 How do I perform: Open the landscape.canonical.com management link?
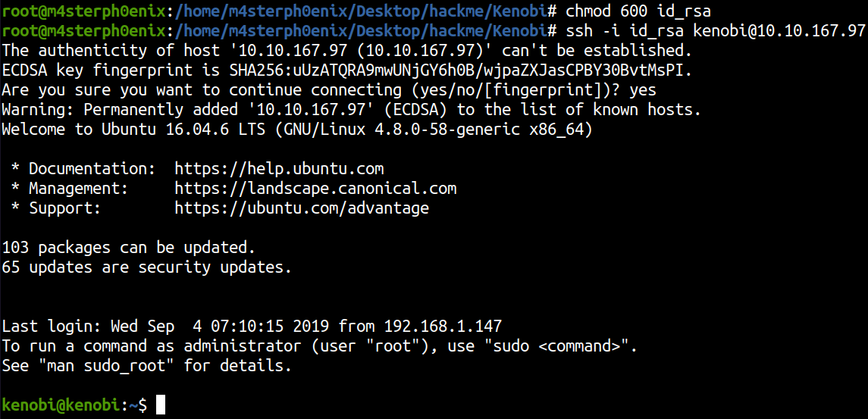point(315,188)
